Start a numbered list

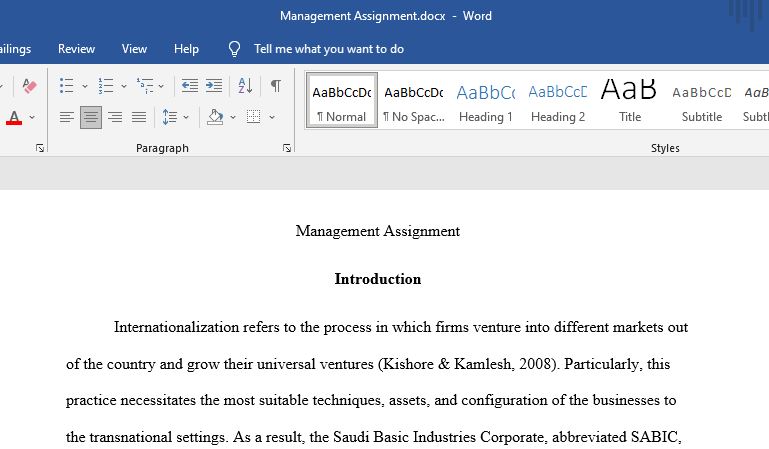click(106, 86)
